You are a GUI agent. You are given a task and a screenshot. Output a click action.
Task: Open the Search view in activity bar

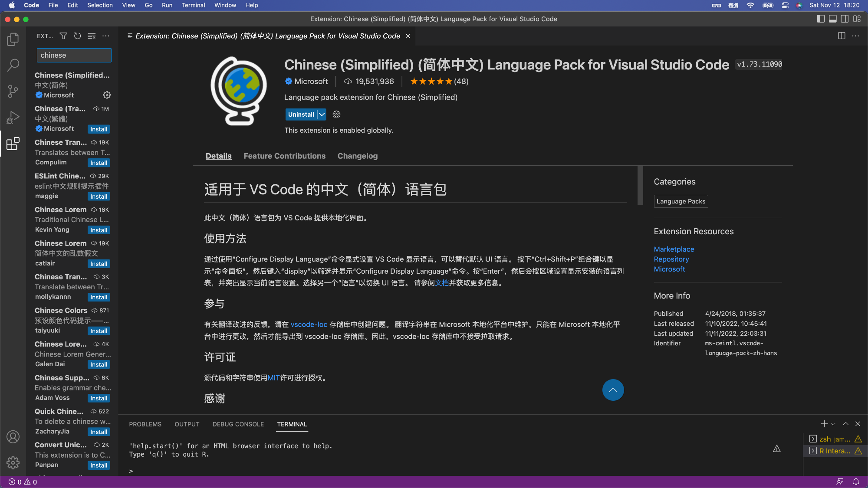[x=13, y=66]
